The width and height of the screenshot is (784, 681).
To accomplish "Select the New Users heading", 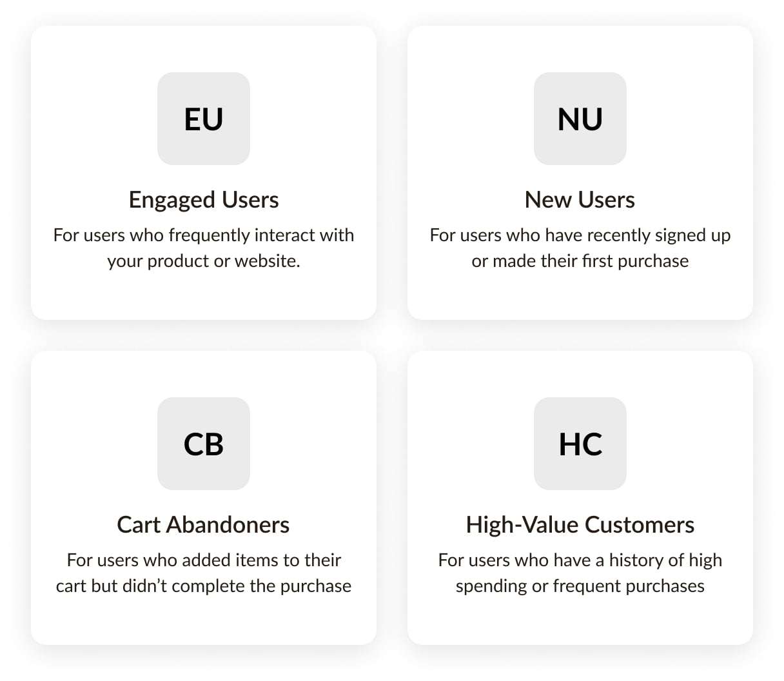I will point(580,200).
